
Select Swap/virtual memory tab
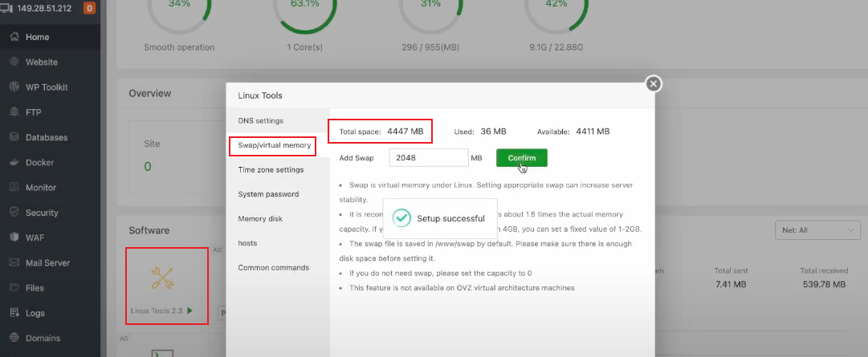coord(273,145)
